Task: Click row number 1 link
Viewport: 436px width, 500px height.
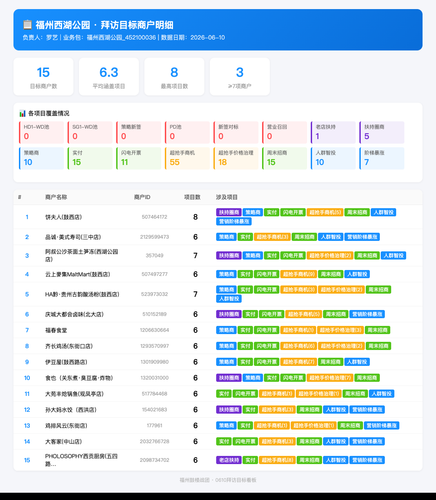Action: click(x=27, y=217)
